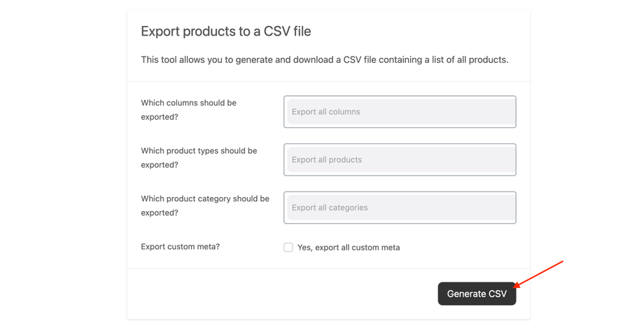Click the 'Export all columns' placeholder text
644x330 pixels.
(325, 112)
